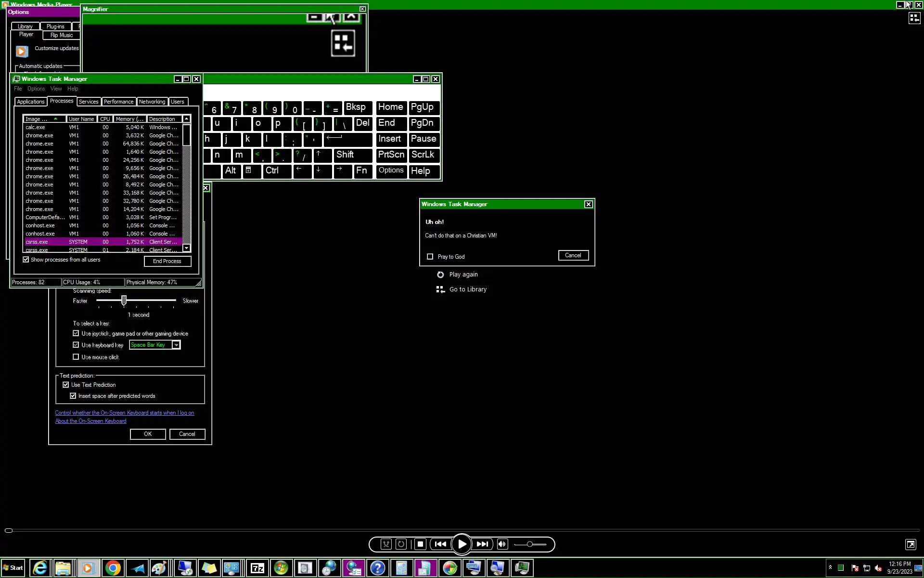Skip to the next track
Image resolution: width=924 pixels, height=578 pixels.
click(482, 544)
